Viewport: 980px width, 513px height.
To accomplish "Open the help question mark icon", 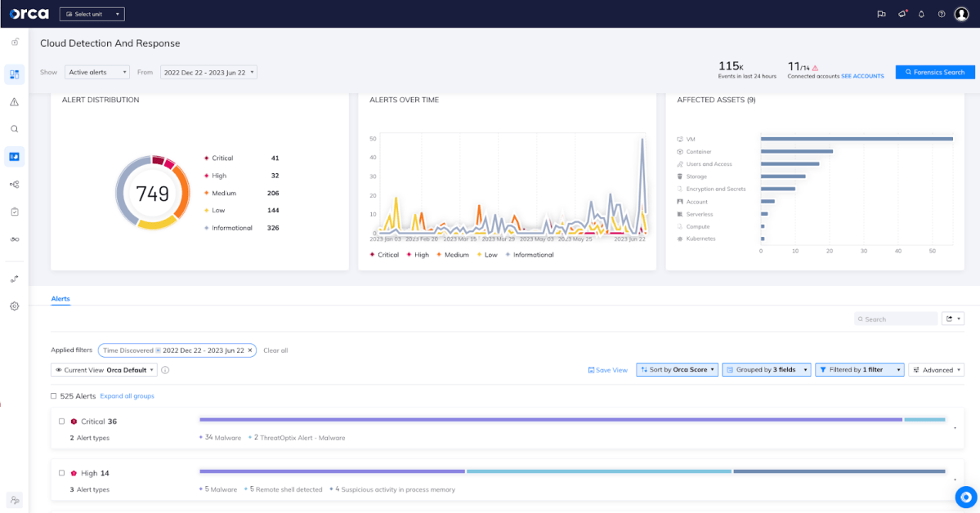I will [942, 14].
